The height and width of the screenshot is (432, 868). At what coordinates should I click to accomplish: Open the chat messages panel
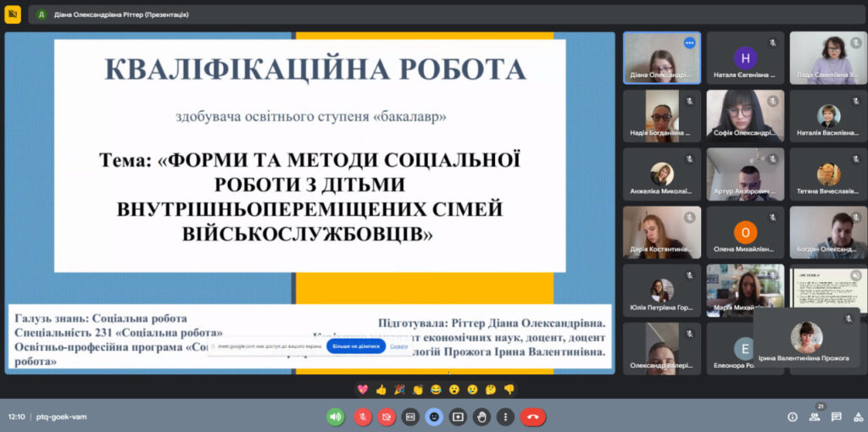click(x=837, y=417)
